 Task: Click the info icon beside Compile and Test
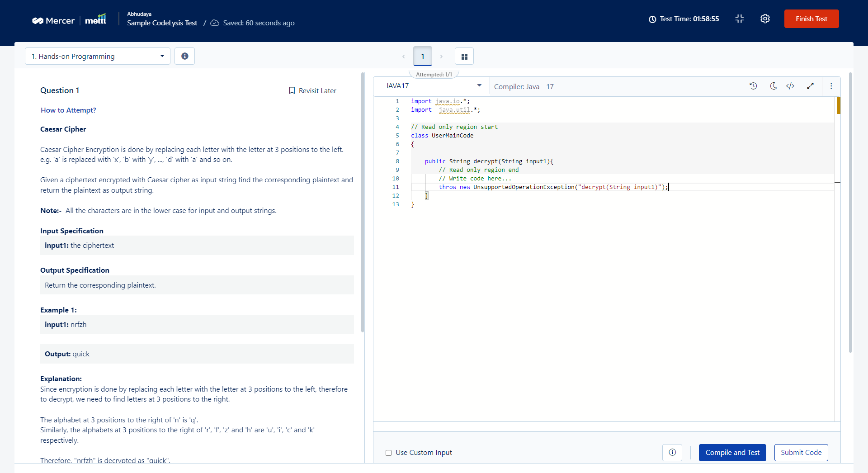(672, 452)
